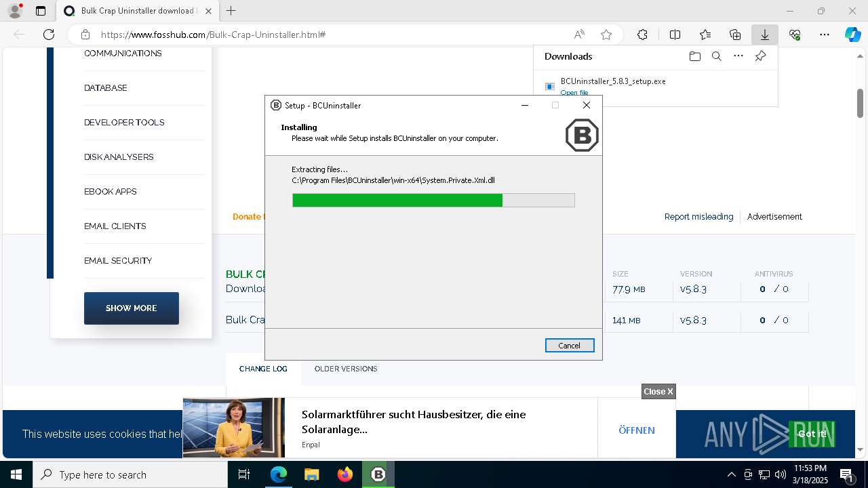Open browser Extensions menu
Image resolution: width=868 pixels, height=488 pixels.
(x=642, y=35)
